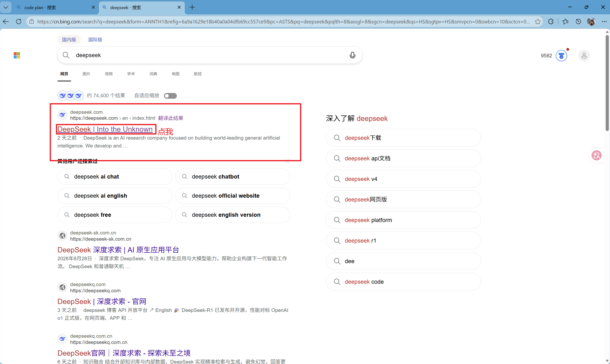Open 'DeepSeek | Into the Unknown' result
Screen dimensions: 610x364
click(x=105, y=129)
